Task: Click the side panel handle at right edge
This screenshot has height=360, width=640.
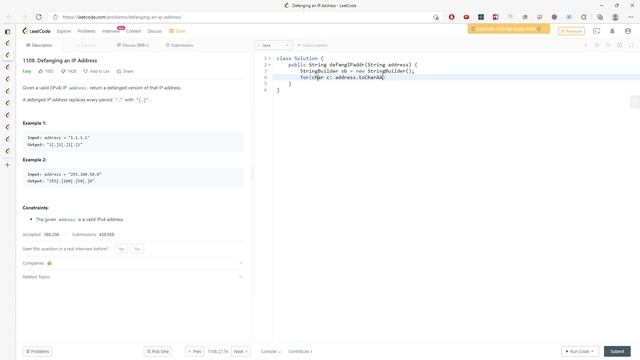Action: pos(635,102)
